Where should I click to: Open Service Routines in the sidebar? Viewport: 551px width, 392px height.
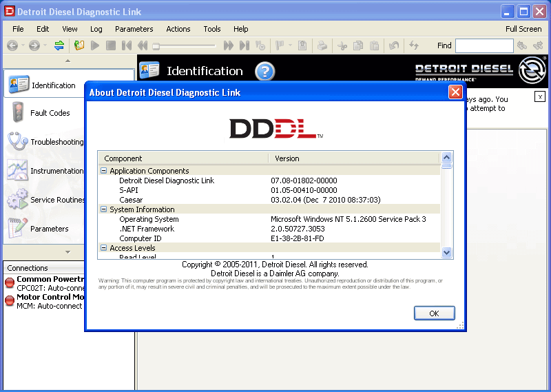[57, 200]
